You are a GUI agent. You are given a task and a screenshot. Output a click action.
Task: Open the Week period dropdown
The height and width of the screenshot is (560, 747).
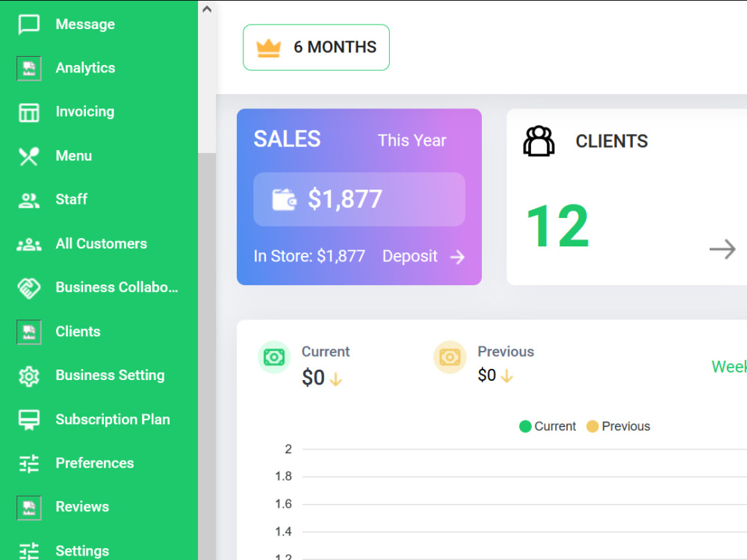click(730, 367)
